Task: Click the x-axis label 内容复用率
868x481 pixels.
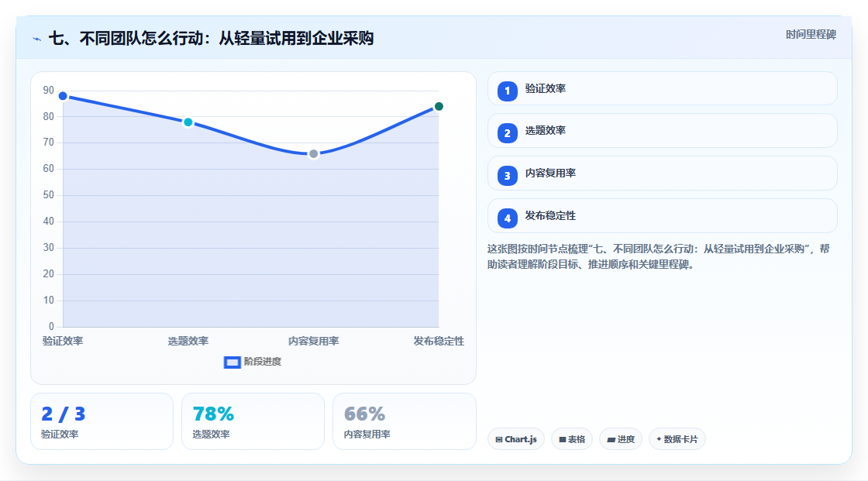Action: pos(313,342)
